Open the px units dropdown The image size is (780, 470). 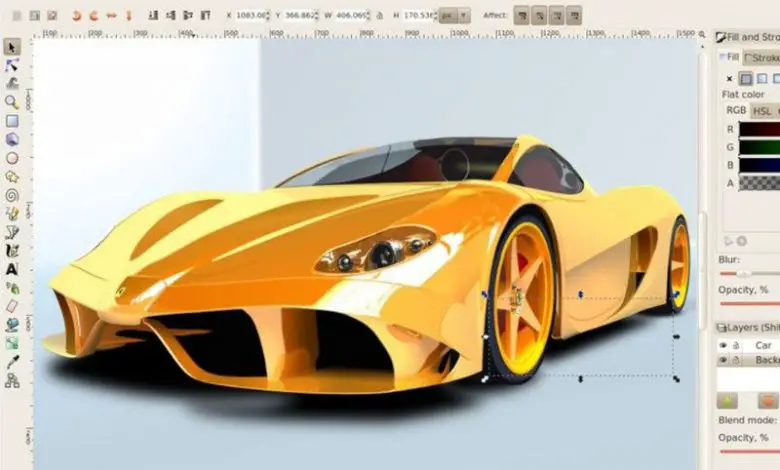point(455,16)
